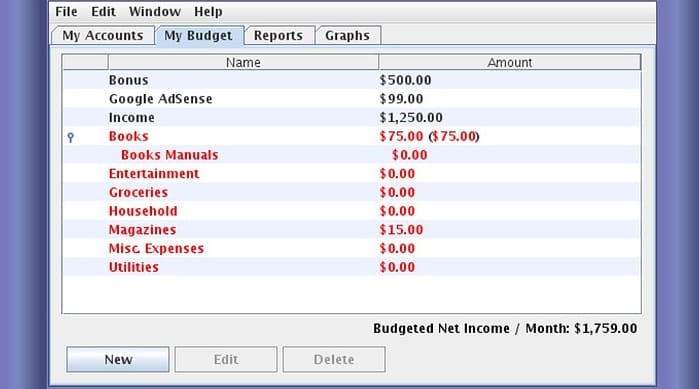Open the Edit menu
The image size is (699, 389).
(103, 12)
